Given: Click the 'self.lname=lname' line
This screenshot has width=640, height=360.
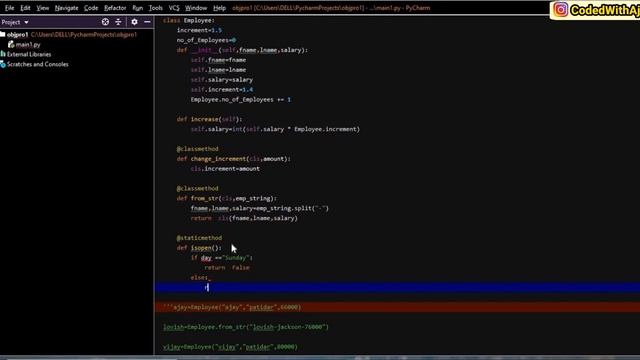Looking at the screenshot, I should [218, 70].
